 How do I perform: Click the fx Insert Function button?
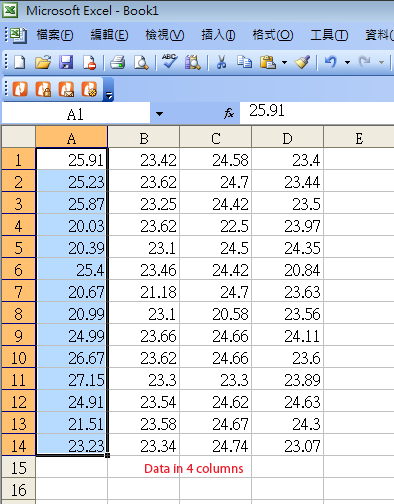pos(229,114)
